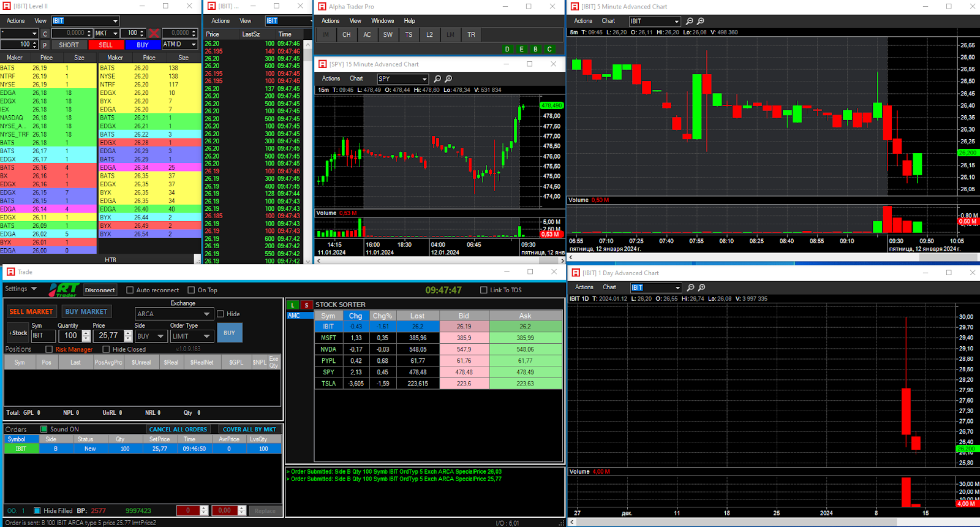Click the red SELL button in Level II
The image size is (980, 527).
(106, 45)
